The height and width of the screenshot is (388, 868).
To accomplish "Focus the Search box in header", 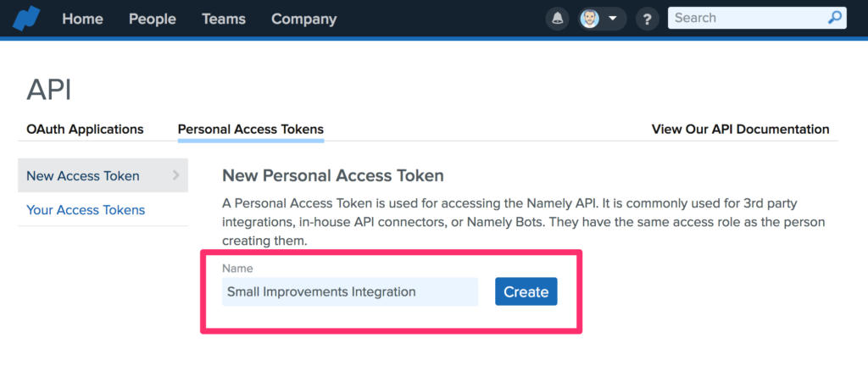I will 746,18.
